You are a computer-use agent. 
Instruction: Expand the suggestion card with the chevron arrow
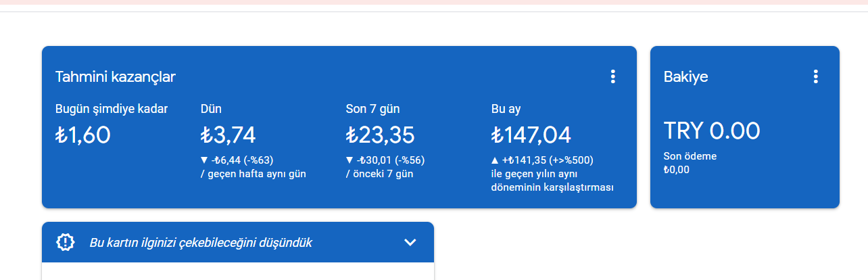pos(410,242)
